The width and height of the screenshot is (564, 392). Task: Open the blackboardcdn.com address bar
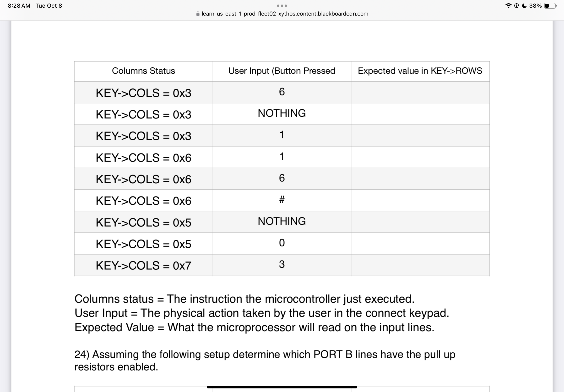pyautogui.click(x=284, y=14)
